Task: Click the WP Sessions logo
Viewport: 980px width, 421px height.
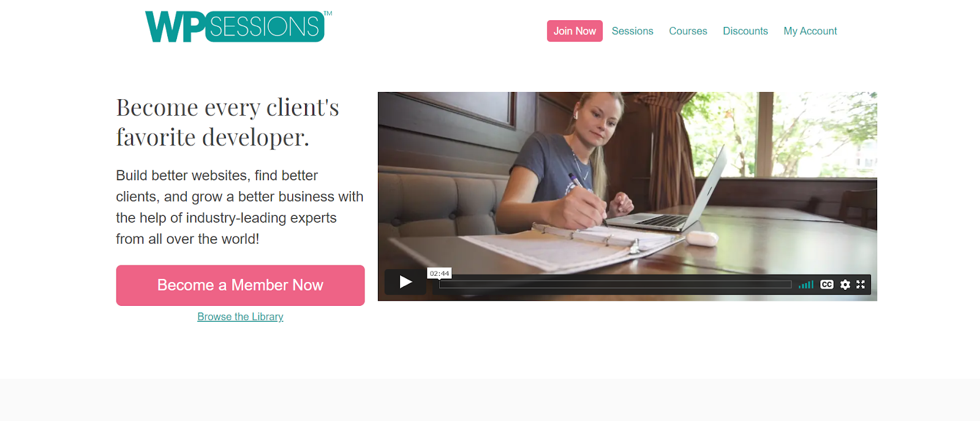Action: 235,26
